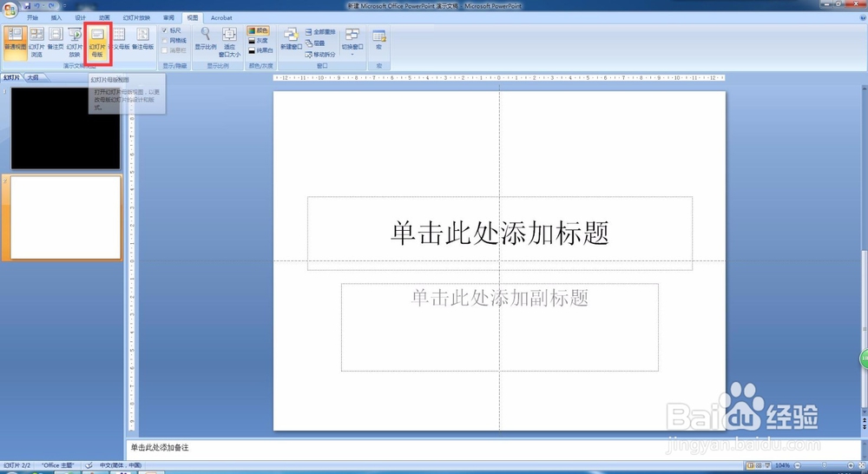Open the 讲义母版 view
Viewport: 868px width, 474px height.
[x=120, y=39]
